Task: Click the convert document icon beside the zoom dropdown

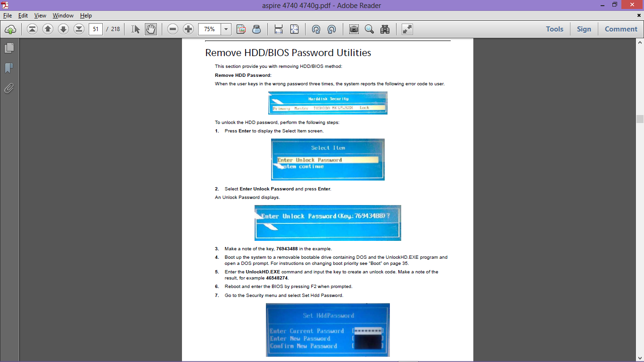Action: tap(241, 29)
